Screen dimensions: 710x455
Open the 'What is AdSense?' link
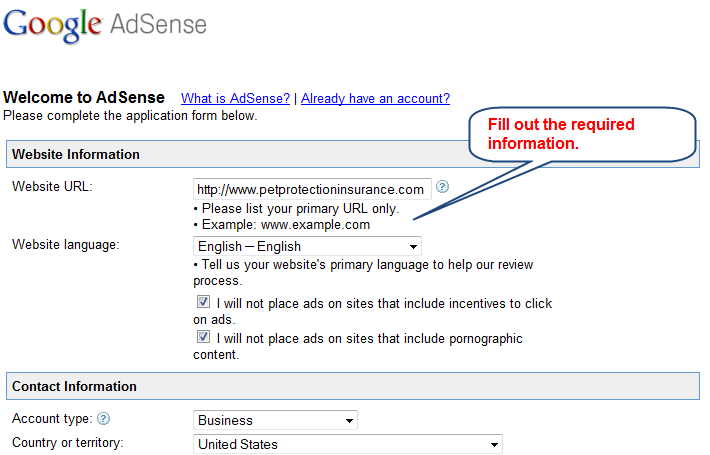point(235,98)
